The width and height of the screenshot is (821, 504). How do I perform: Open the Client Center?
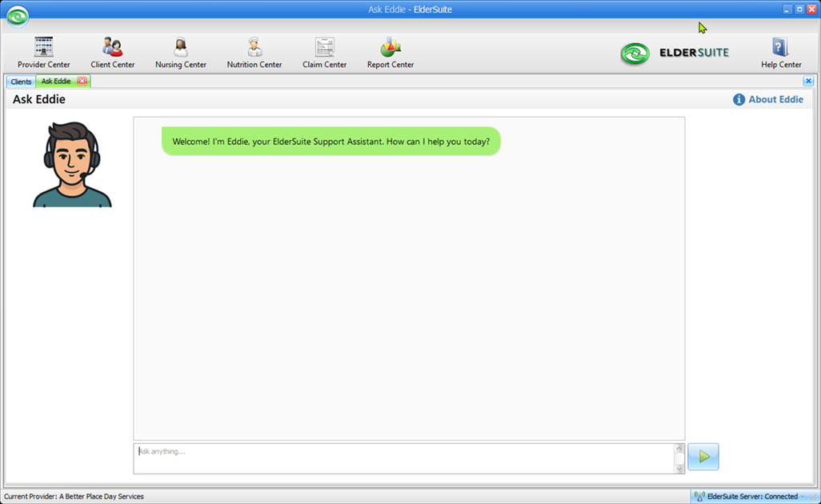click(x=112, y=52)
